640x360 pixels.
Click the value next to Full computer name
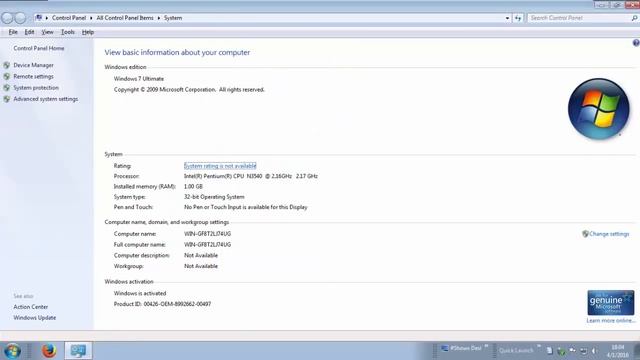click(x=207, y=244)
